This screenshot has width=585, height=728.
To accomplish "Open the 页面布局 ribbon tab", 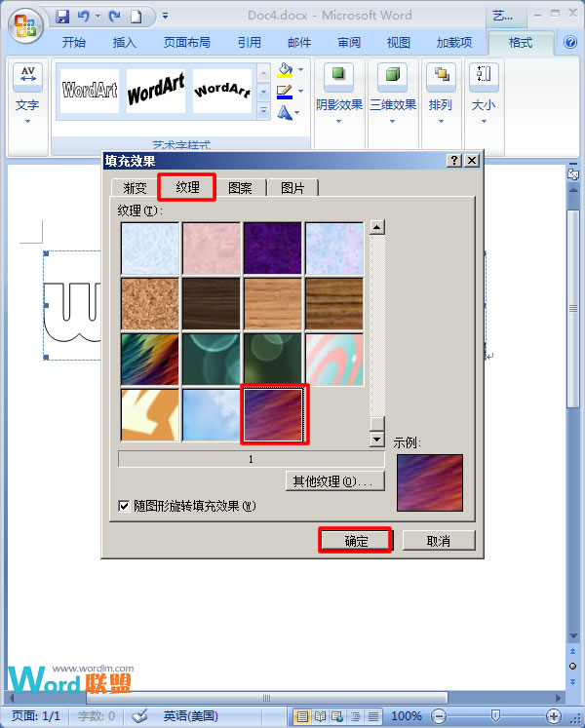I will tap(187, 43).
